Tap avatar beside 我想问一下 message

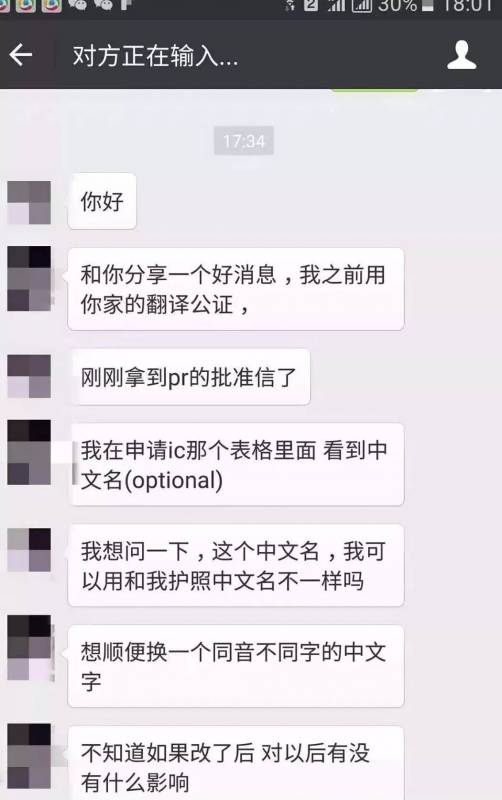coord(29,550)
